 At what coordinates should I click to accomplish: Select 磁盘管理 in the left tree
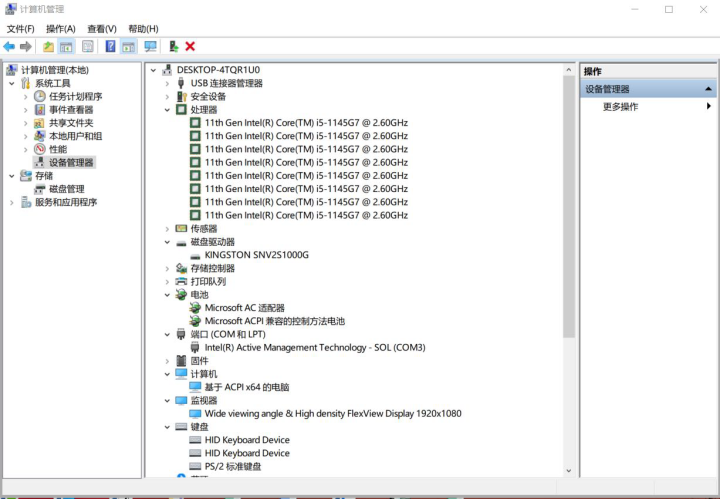67,189
